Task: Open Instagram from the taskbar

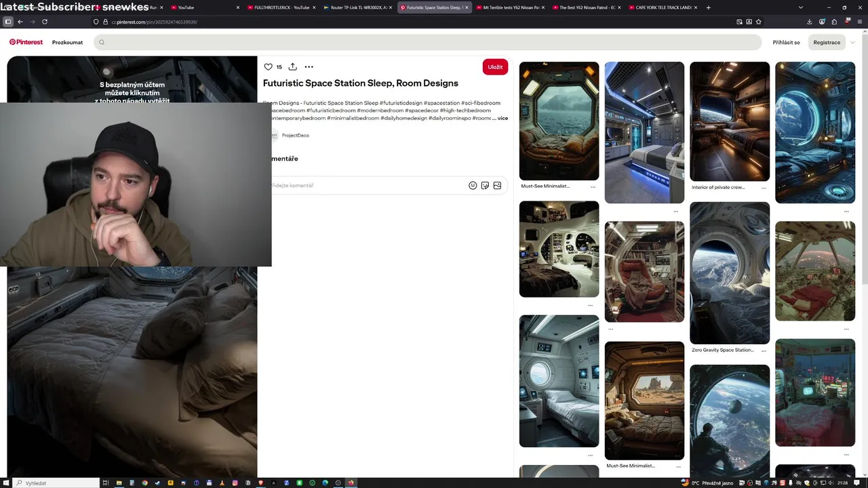Action: pyautogui.click(x=235, y=483)
